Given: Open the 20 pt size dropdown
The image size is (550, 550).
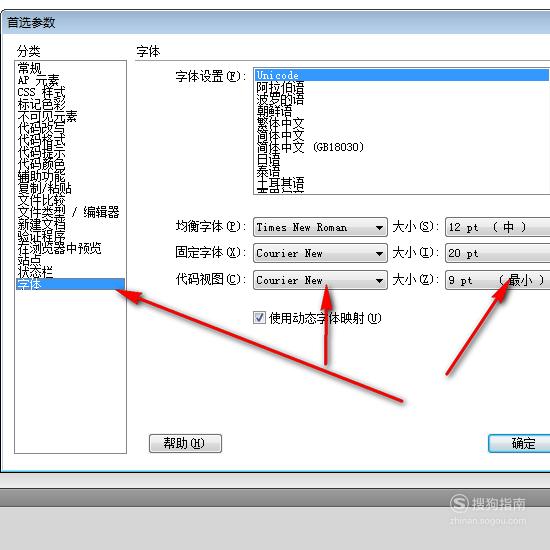Looking at the screenshot, I should pyautogui.click(x=497, y=253).
